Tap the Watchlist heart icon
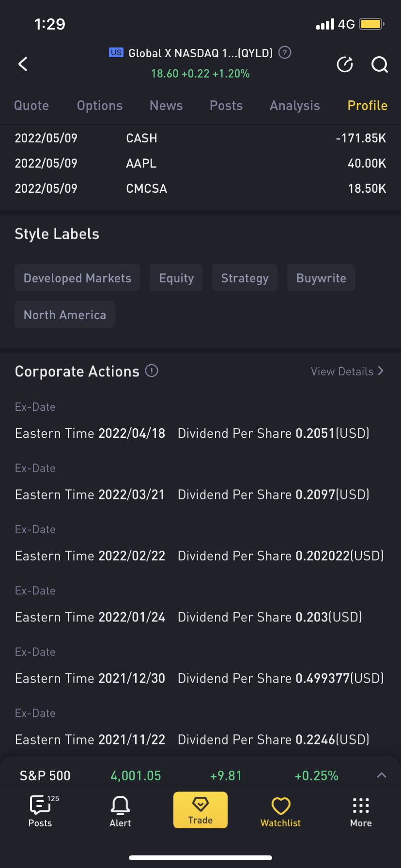This screenshot has width=401, height=868. tap(280, 810)
